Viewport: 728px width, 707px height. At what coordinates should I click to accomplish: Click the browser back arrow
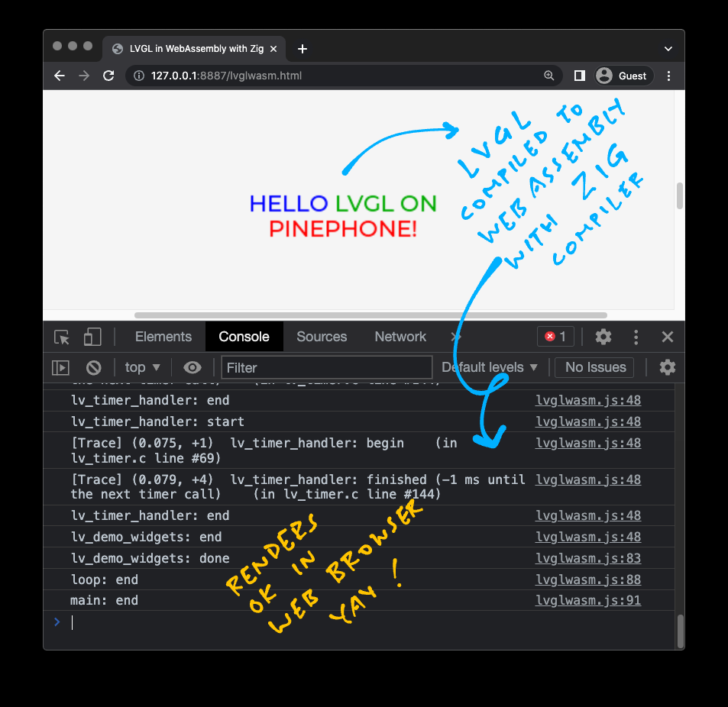click(60, 76)
